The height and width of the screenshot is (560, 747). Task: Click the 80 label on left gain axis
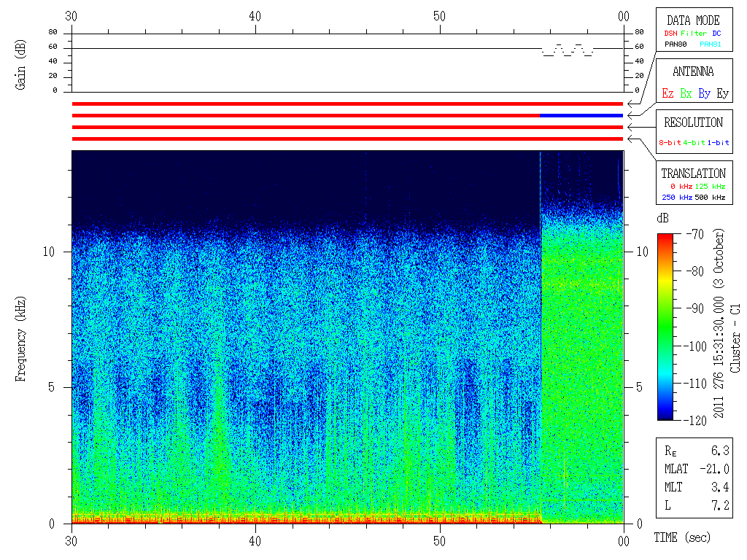point(53,32)
